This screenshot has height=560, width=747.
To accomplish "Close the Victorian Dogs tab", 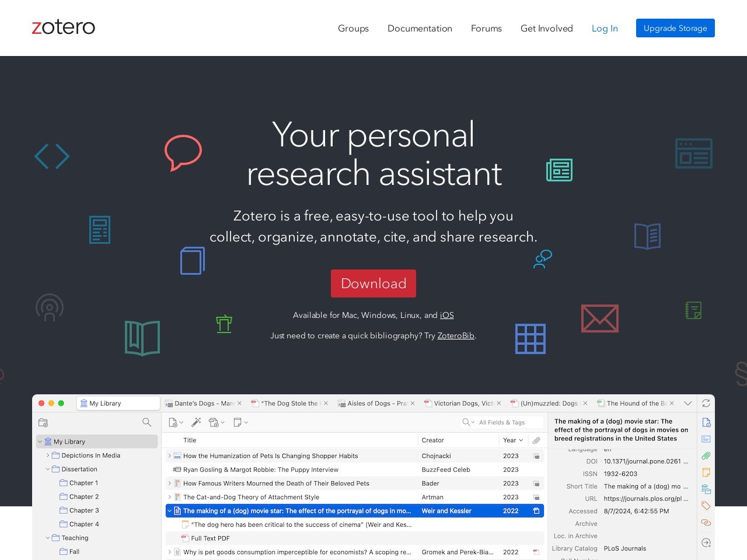I will pos(499,403).
